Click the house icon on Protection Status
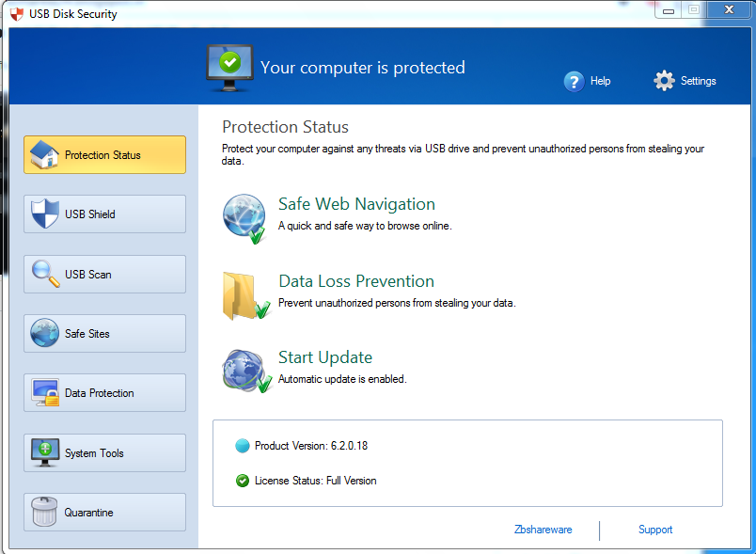 [x=45, y=154]
